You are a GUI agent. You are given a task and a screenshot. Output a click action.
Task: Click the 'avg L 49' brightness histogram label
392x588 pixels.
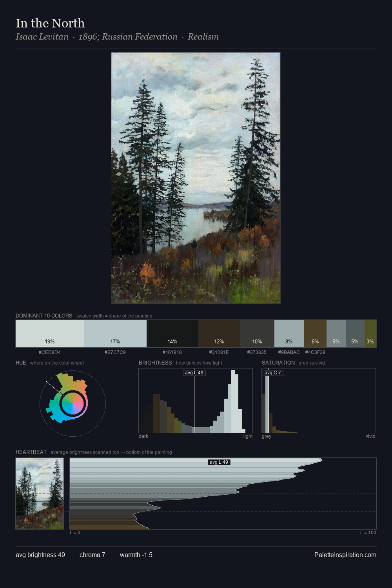point(194,373)
